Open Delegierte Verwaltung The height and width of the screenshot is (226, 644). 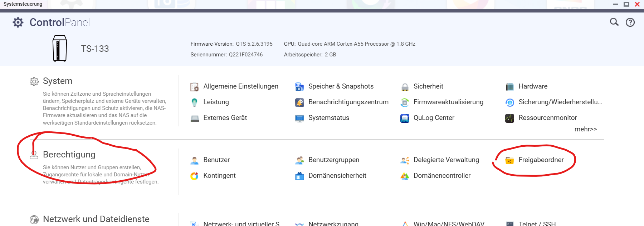click(x=446, y=160)
